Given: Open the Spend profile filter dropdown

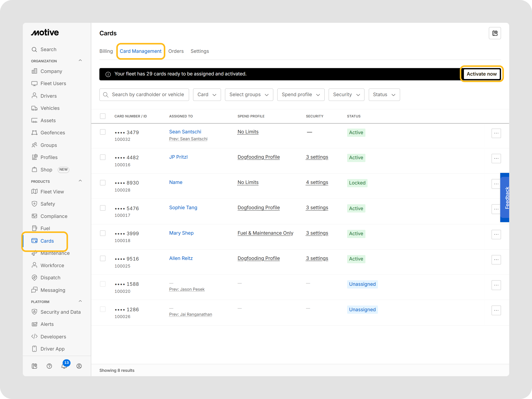Looking at the screenshot, I should click(x=301, y=95).
